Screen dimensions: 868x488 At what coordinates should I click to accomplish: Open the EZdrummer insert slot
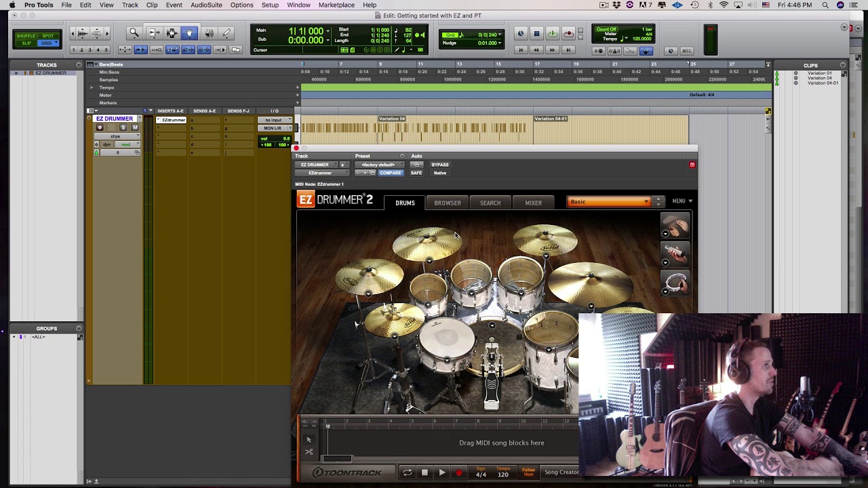point(172,120)
